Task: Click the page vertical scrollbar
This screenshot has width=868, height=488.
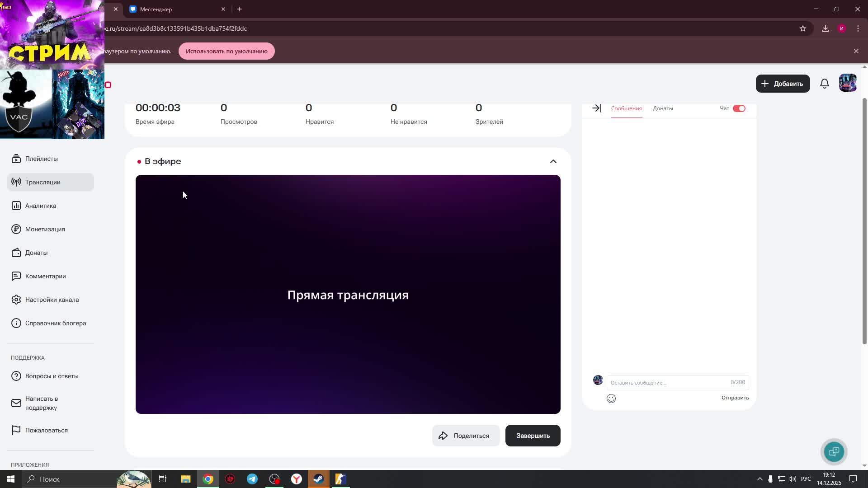Action: click(864, 221)
